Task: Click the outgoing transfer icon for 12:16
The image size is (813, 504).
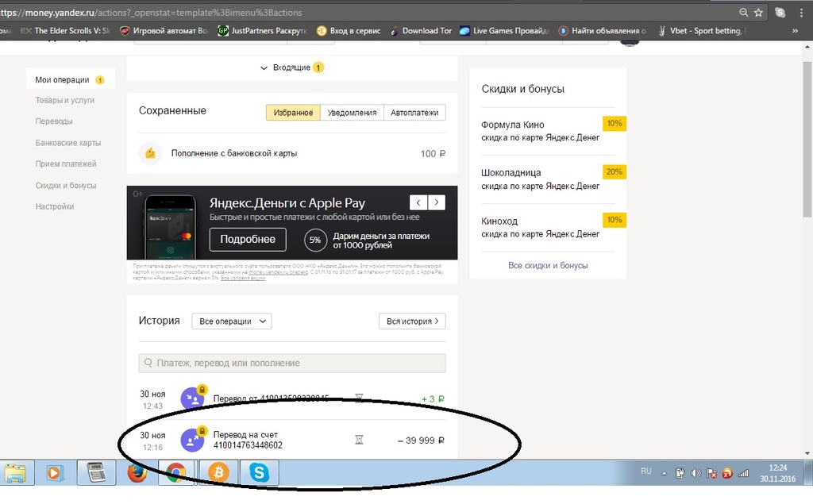Action: tap(192, 441)
